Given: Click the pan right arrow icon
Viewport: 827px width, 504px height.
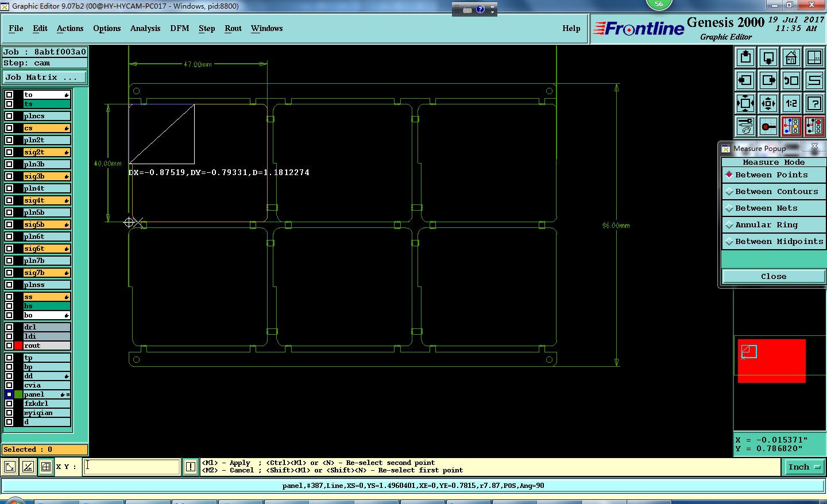Looking at the screenshot, I should click(x=768, y=80).
